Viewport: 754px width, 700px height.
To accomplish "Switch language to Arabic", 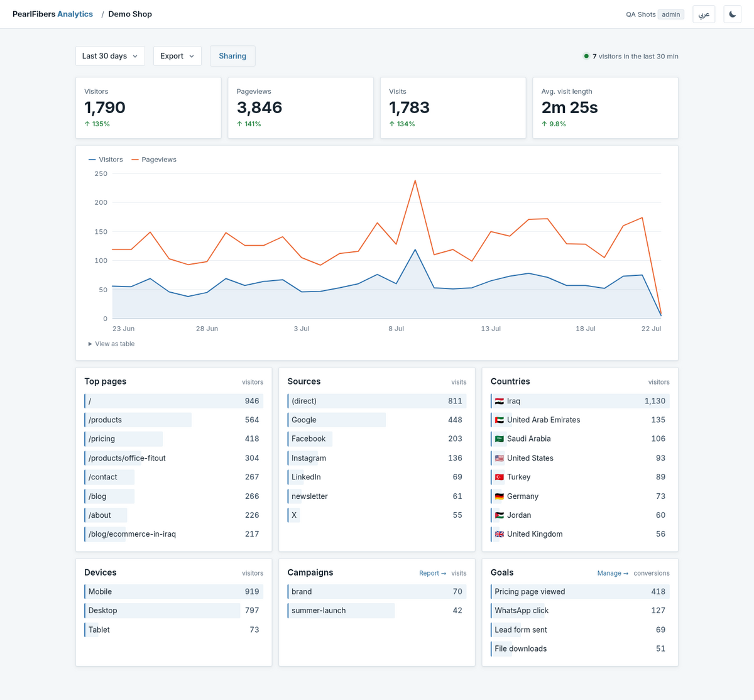I will 704,14.
